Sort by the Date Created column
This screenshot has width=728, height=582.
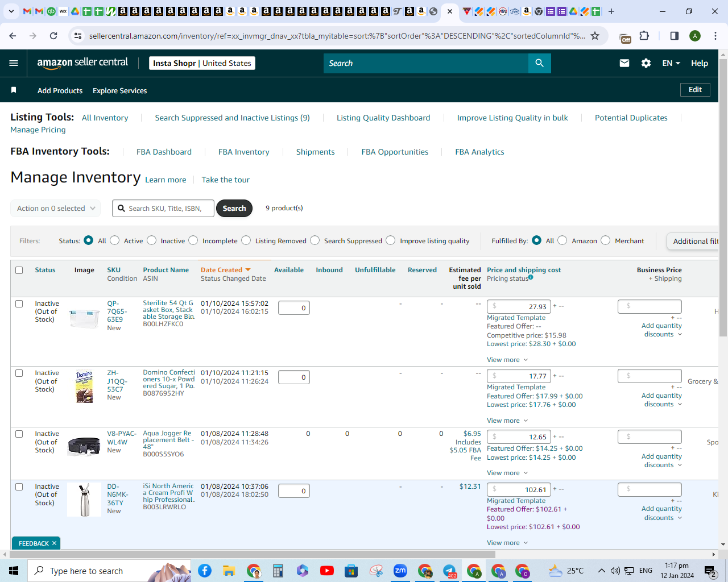pos(225,270)
